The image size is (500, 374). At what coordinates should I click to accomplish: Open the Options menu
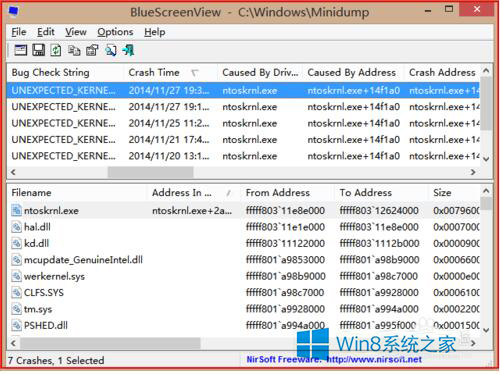[x=115, y=32]
